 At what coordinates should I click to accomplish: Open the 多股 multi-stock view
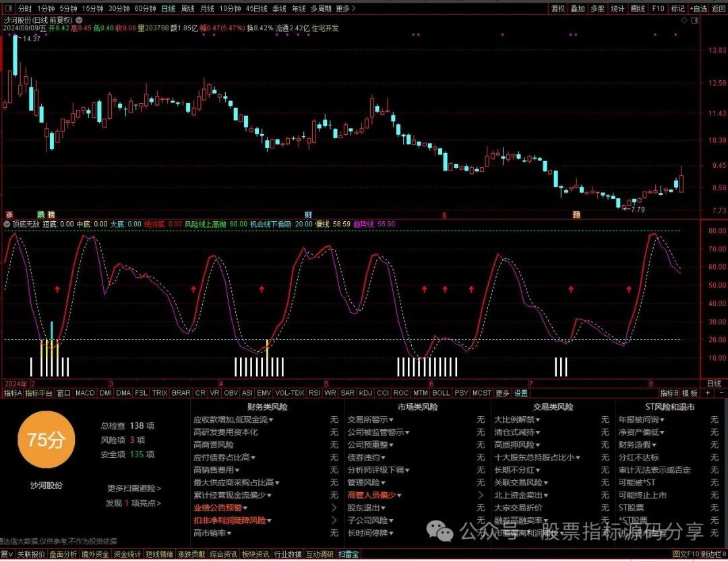[x=597, y=8]
